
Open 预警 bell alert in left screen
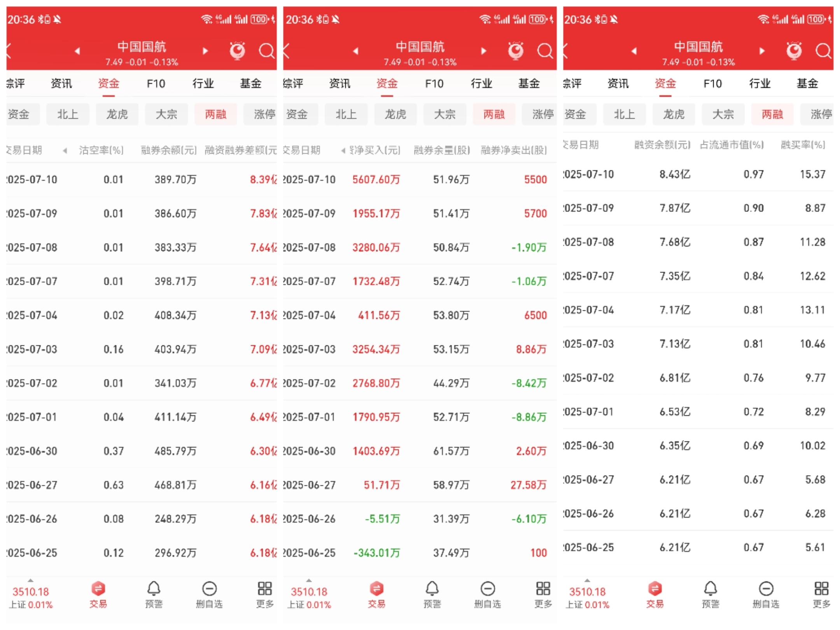154,595
